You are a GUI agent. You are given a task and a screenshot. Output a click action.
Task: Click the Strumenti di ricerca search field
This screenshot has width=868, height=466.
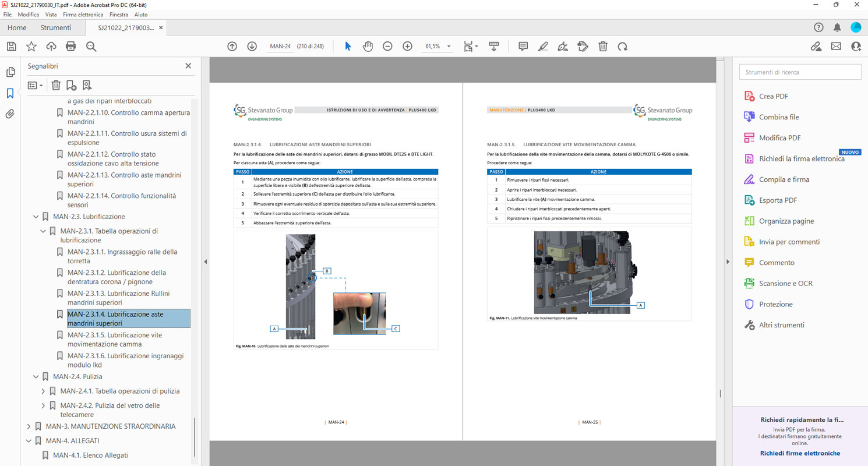pos(800,72)
